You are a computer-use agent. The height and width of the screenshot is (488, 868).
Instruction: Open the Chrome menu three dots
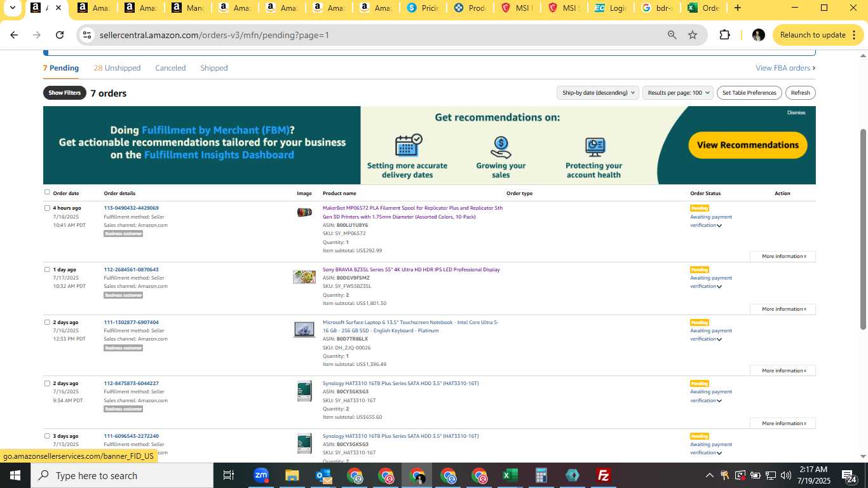click(x=855, y=35)
